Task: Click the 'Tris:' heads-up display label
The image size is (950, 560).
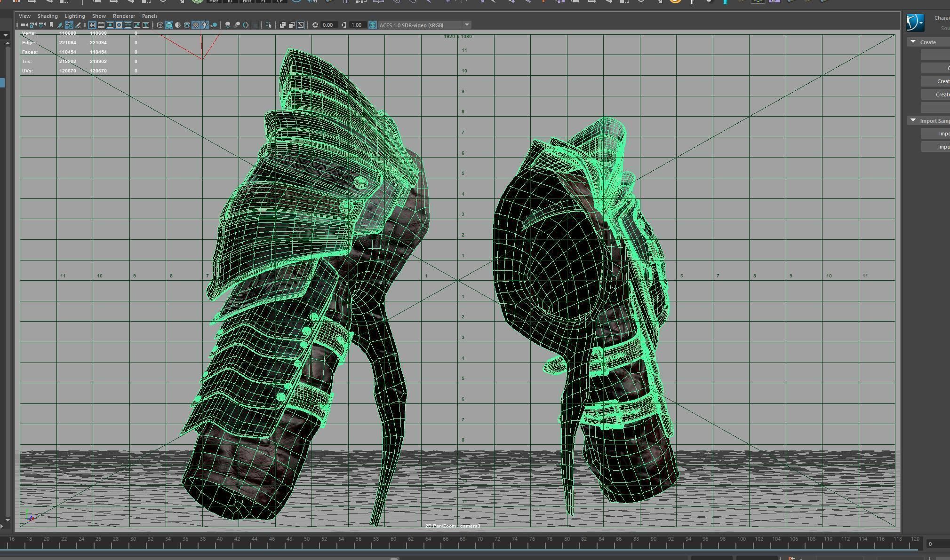Action: tap(27, 62)
